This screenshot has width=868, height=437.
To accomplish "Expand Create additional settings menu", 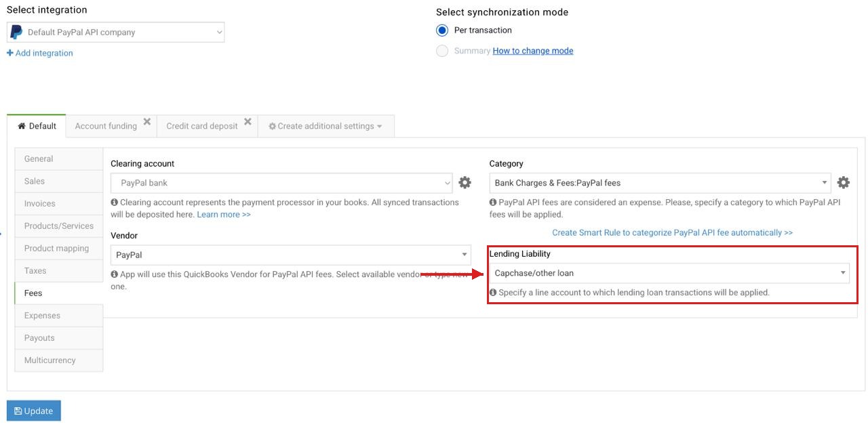I will click(x=325, y=126).
